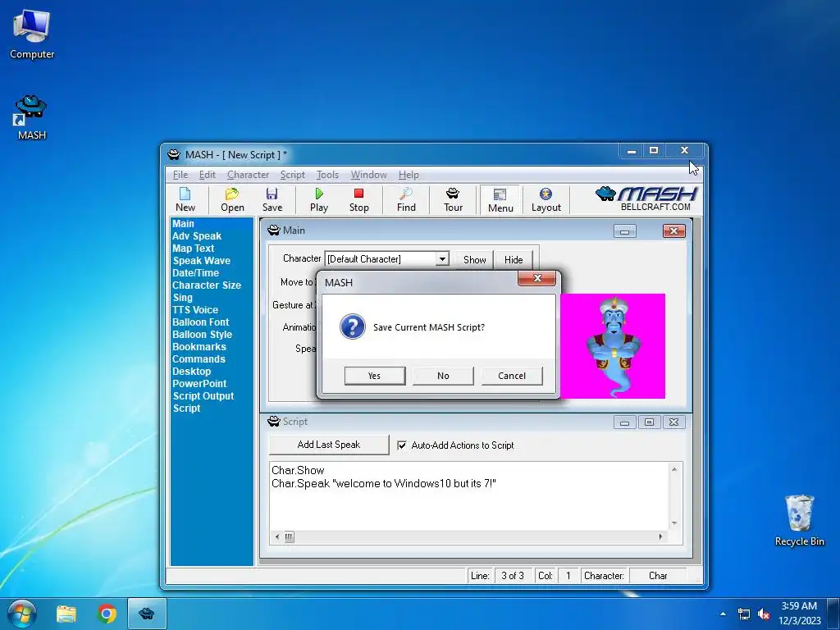Launch the Tour toolbar icon
Screen dimensions: 840x630
tap(453, 199)
